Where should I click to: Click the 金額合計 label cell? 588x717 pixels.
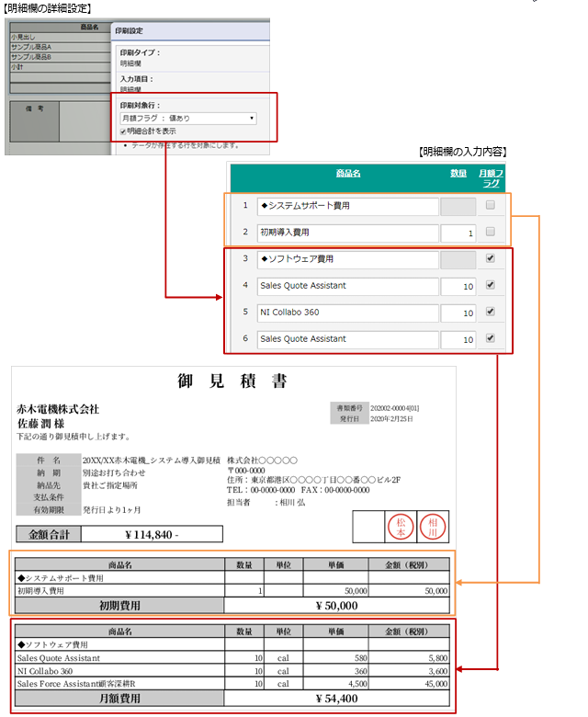tap(49, 535)
